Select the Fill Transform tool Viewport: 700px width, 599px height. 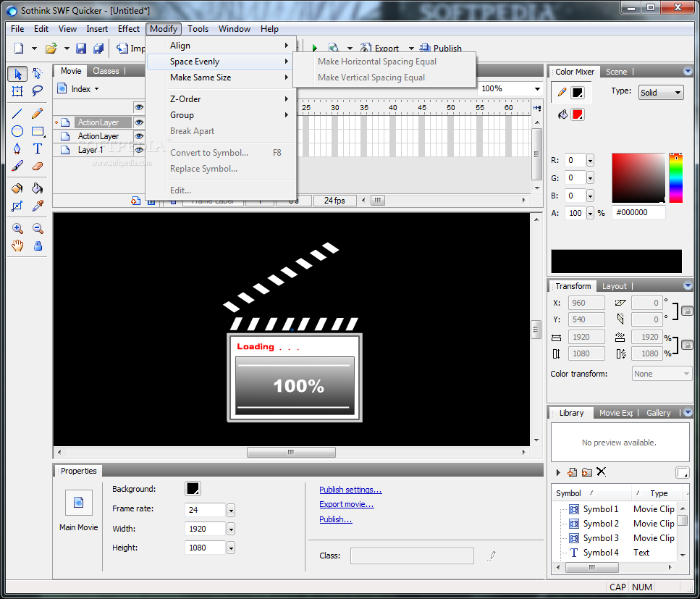[17, 206]
